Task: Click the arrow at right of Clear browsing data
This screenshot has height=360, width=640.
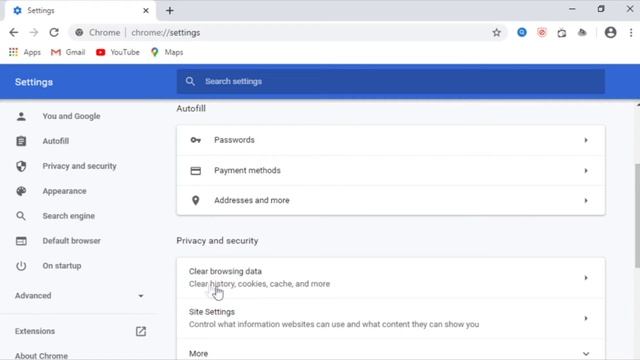Action: click(586, 278)
